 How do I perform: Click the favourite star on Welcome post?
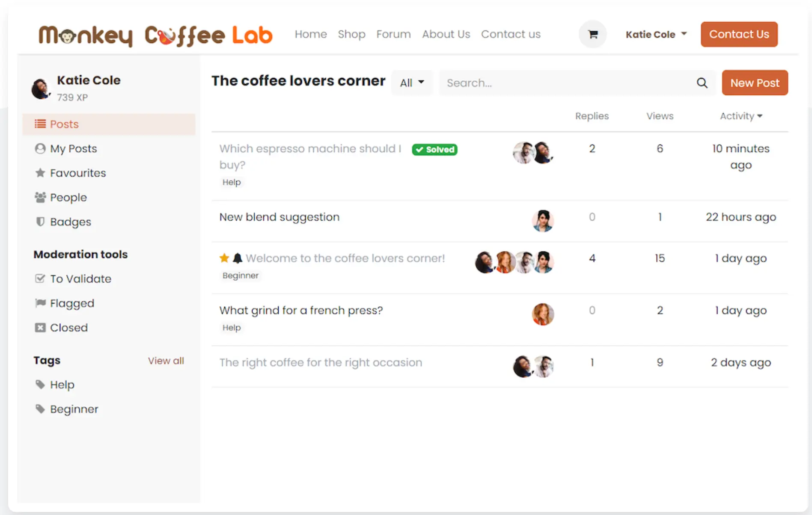pyautogui.click(x=224, y=258)
